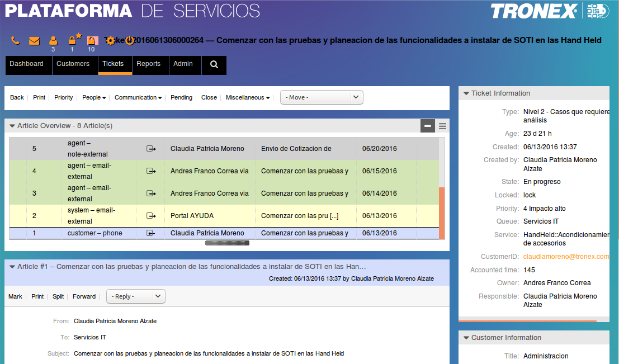Click priority value '4 Impacto alto'
Screen dimensions: 619x364
click(x=545, y=209)
